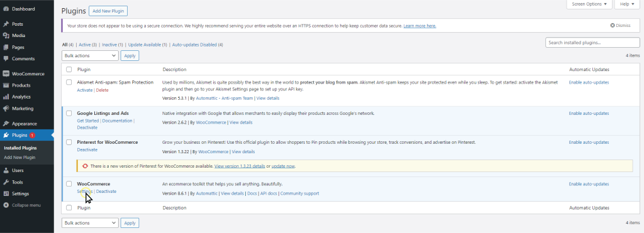Open the top Bulk actions dropdown

tap(90, 55)
